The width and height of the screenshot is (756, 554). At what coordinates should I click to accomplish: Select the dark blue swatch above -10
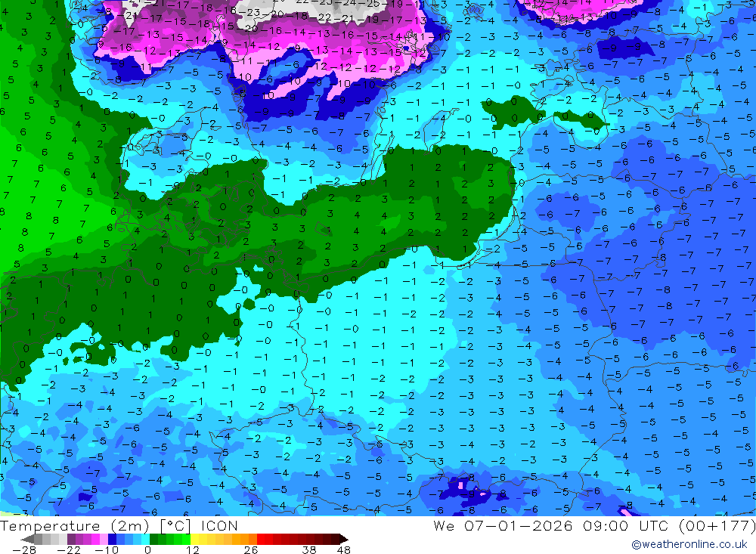[113, 540]
